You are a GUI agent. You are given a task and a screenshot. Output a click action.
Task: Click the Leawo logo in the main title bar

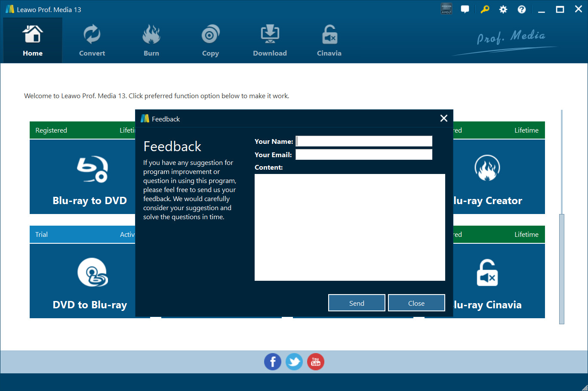[x=10, y=9]
